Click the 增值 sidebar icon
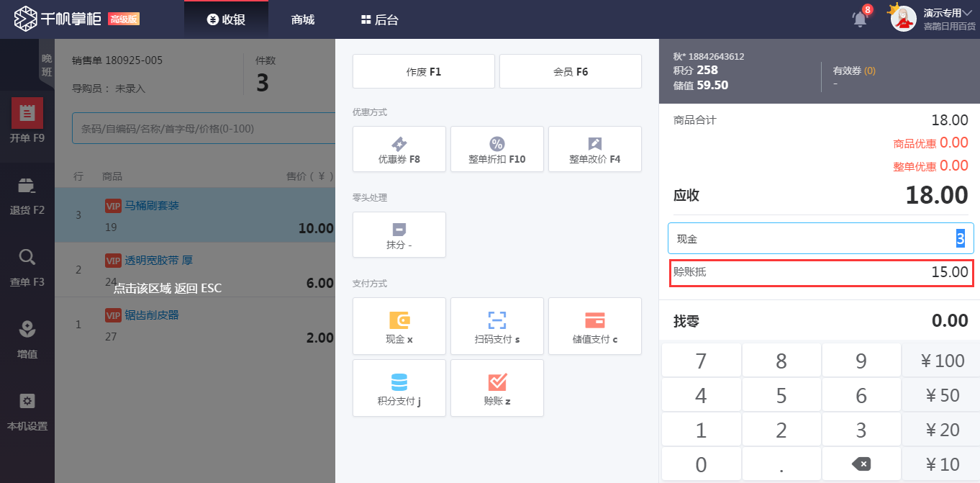980x483 pixels. pyautogui.click(x=27, y=338)
